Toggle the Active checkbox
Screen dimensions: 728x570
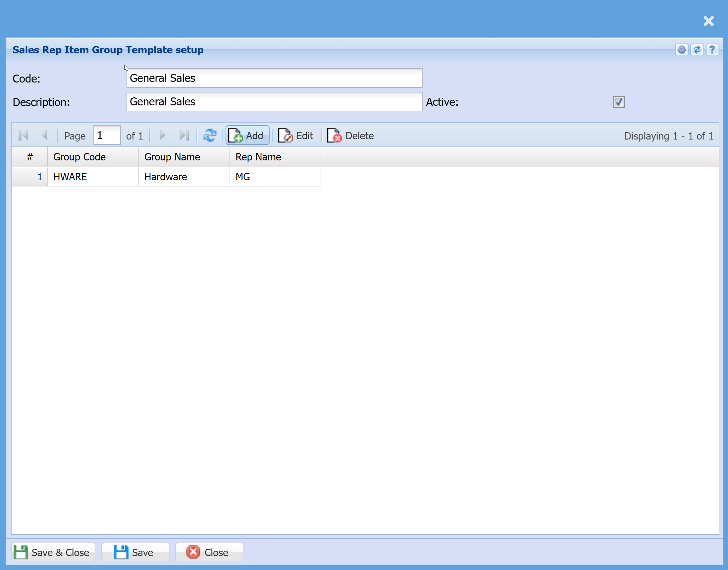click(618, 102)
